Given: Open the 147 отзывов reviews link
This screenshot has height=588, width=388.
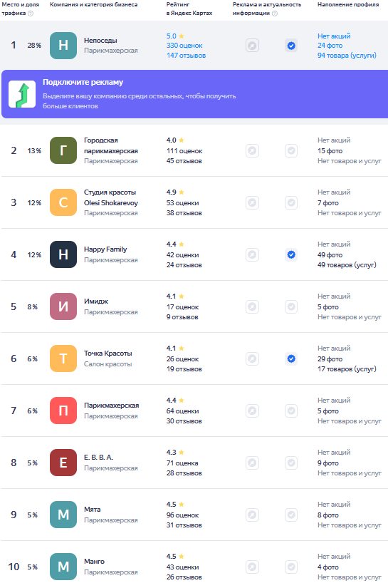Looking at the screenshot, I should tap(186, 55).
